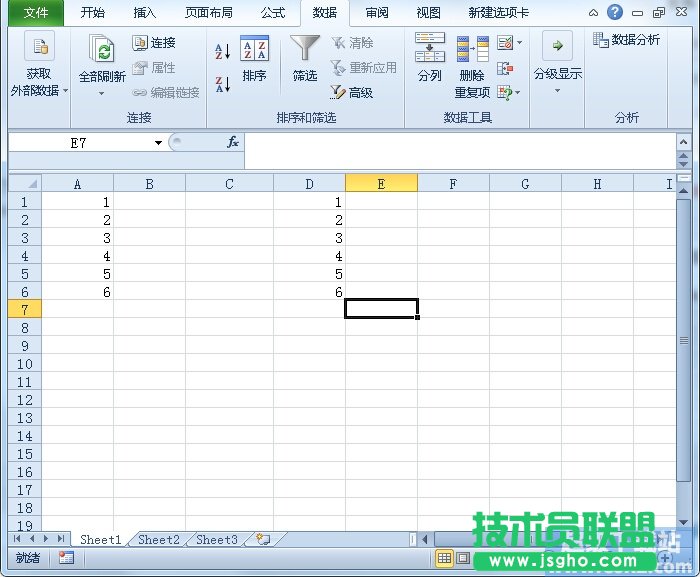Switch to the Sheet2 worksheet tab
The image size is (700, 577).
(x=159, y=539)
